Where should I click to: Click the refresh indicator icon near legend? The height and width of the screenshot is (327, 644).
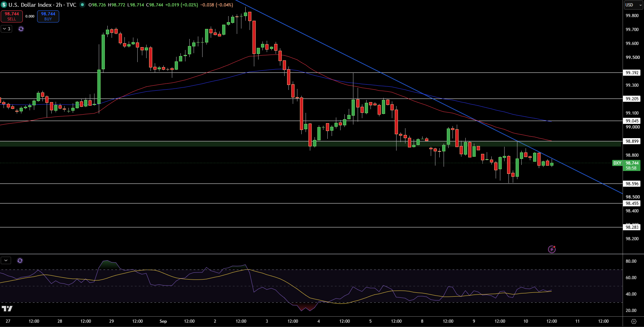(x=21, y=29)
